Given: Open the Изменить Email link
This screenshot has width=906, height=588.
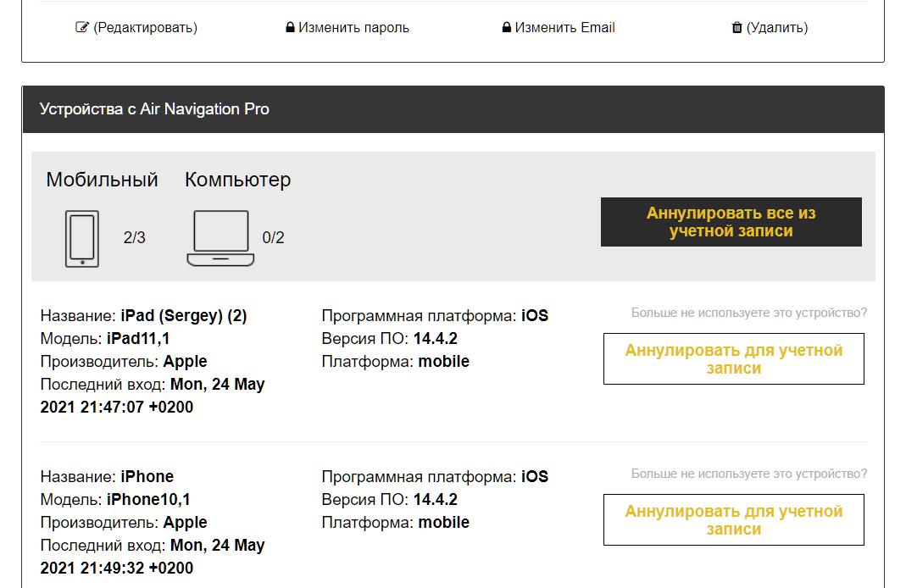Looking at the screenshot, I should [564, 27].
